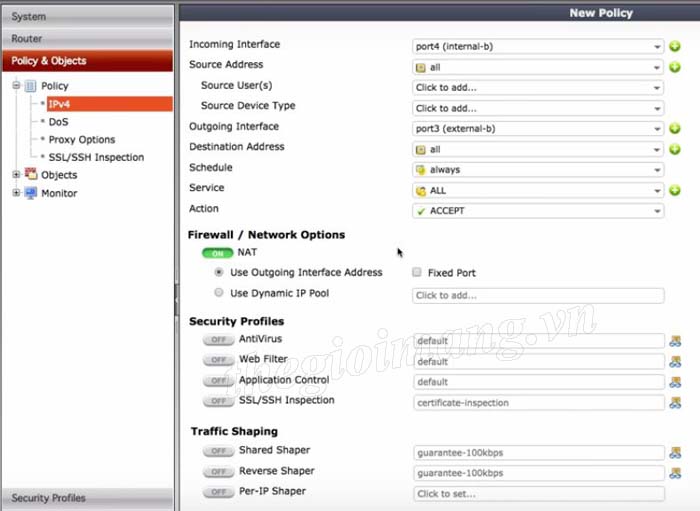Select DoS under the Policy tree

(58, 122)
